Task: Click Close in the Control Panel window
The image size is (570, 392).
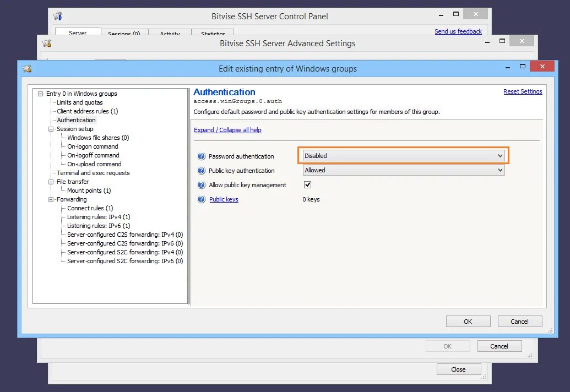Action: pyautogui.click(x=458, y=369)
